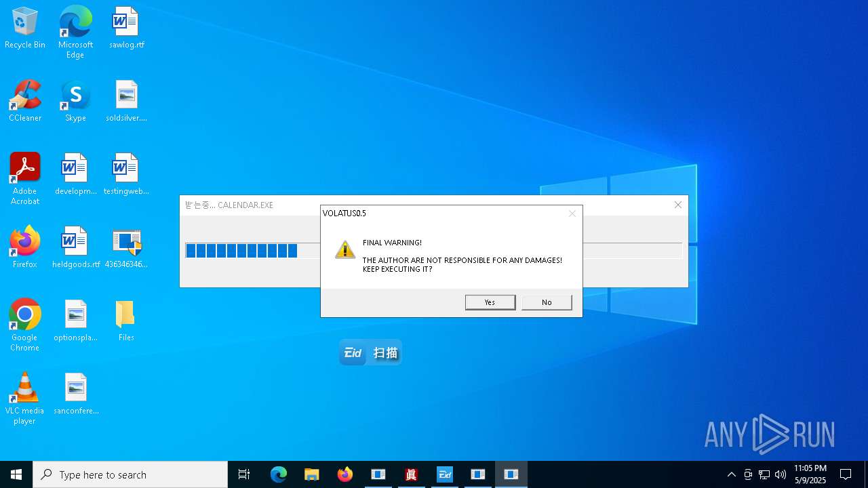Select the VLC media player shortcut
Viewport: 868px width, 488px height.
click(25, 399)
